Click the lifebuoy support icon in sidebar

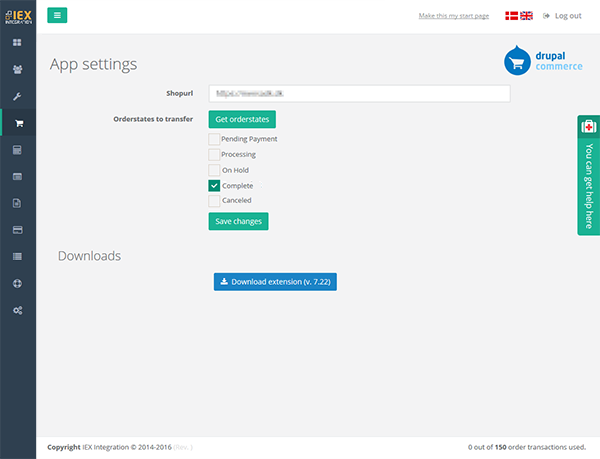coord(17,283)
